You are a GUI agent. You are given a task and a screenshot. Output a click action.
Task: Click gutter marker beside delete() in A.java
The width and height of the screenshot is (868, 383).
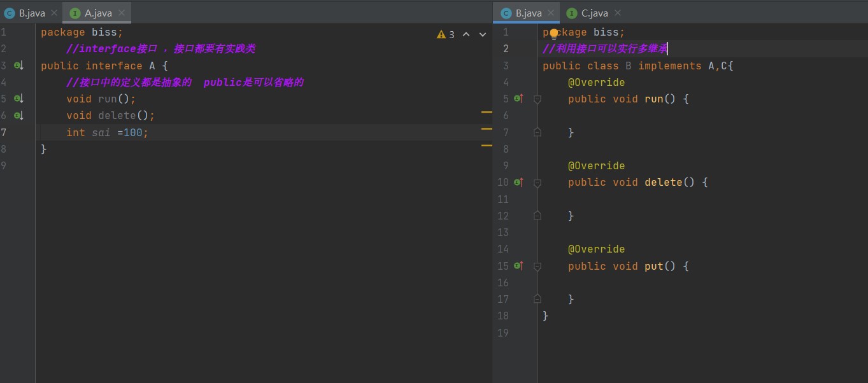point(19,115)
